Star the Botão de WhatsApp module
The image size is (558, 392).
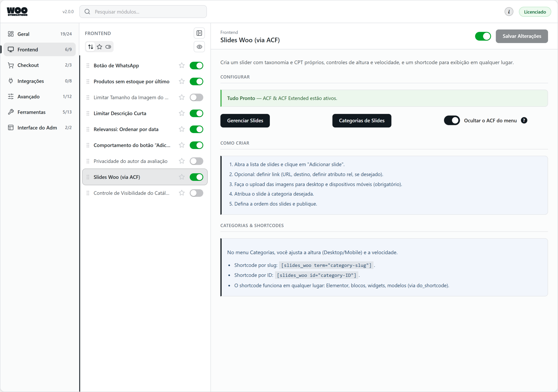(x=182, y=65)
